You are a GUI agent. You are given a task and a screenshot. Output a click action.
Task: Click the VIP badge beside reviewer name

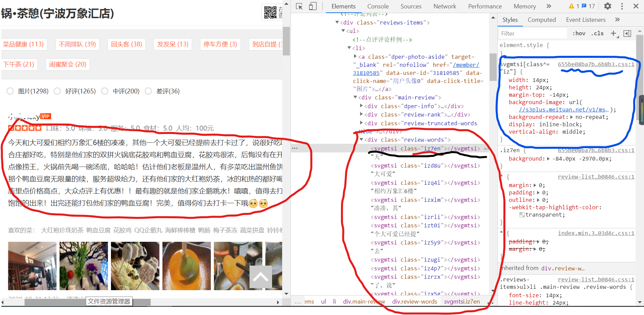pos(45,116)
